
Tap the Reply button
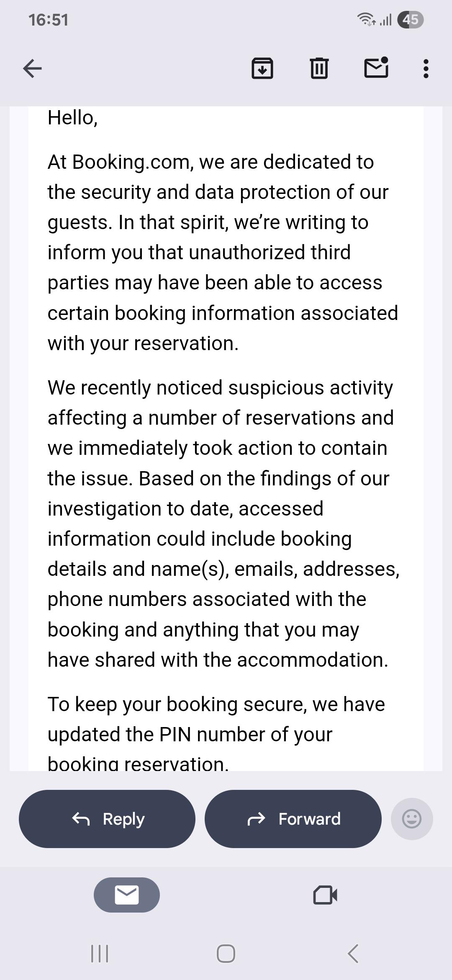tap(107, 819)
